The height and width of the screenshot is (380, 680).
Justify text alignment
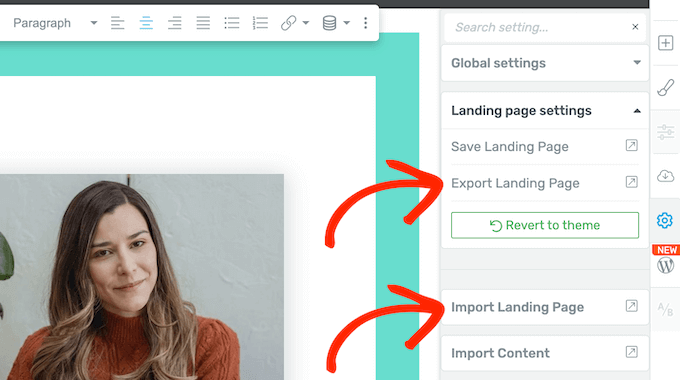[203, 23]
